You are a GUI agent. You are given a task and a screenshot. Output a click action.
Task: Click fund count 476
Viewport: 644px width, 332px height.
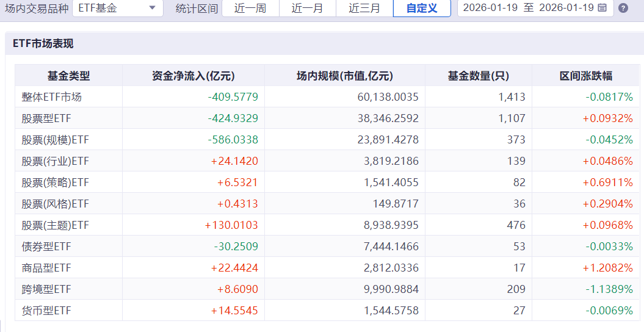(x=516, y=225)
